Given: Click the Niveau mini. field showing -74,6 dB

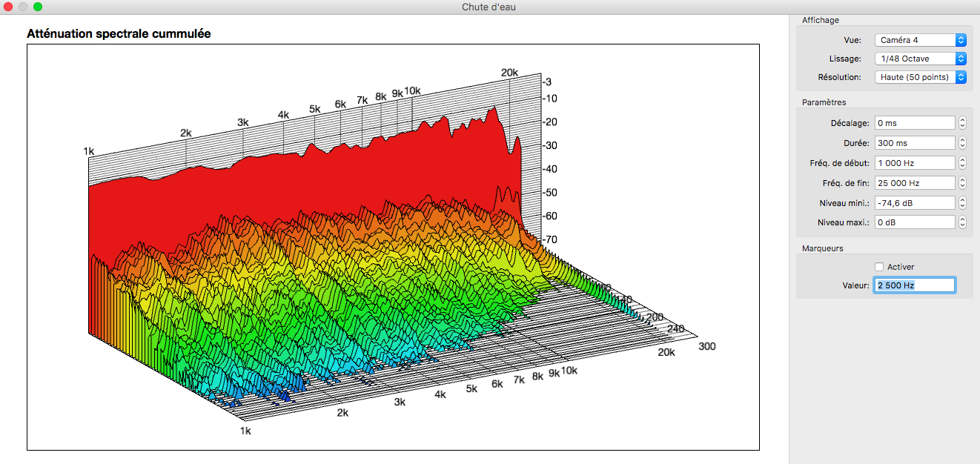Looking at the screenshot, I should 915,202.
